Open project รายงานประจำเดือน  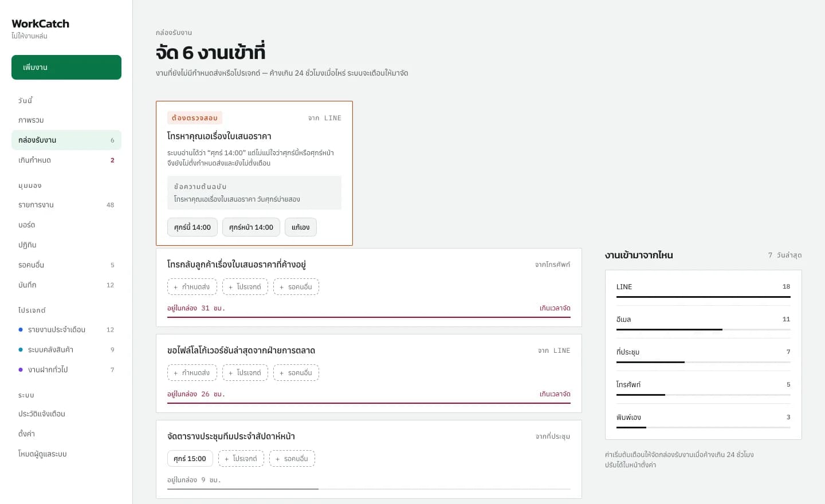click(x=66, y=330)
